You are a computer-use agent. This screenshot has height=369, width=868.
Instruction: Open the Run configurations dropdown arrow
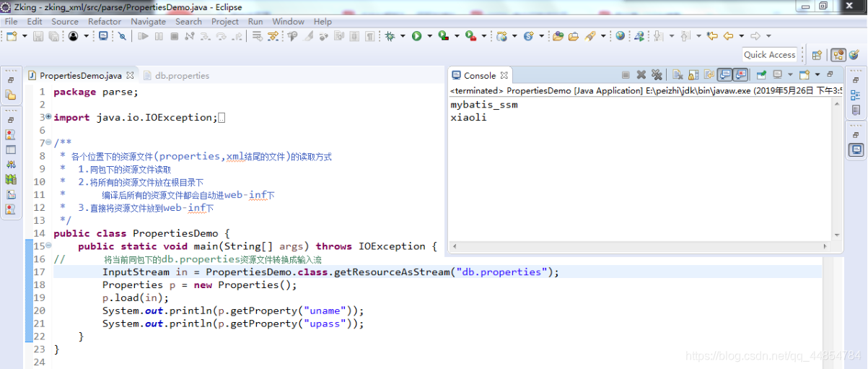[x=430, y=36]
